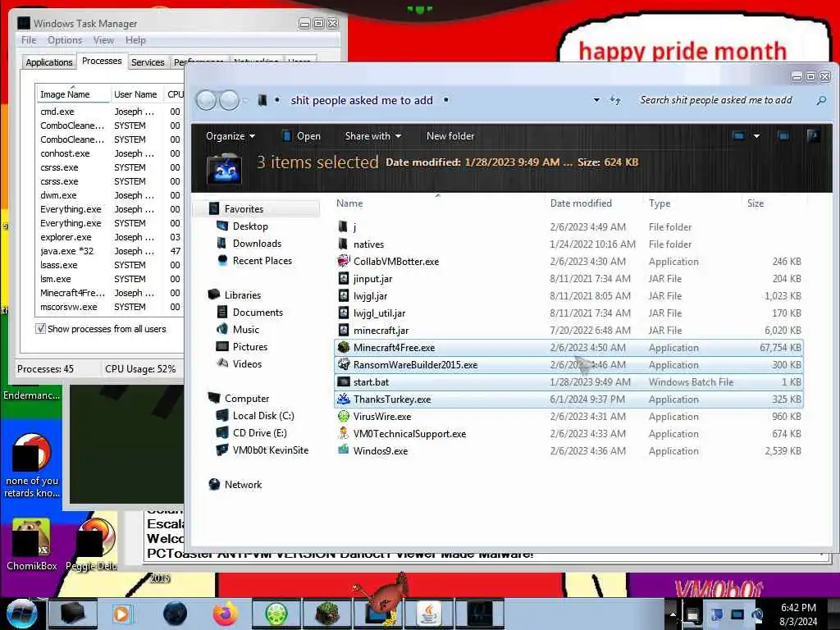Click the Search shit people asked me field

[x=715, y=100]
